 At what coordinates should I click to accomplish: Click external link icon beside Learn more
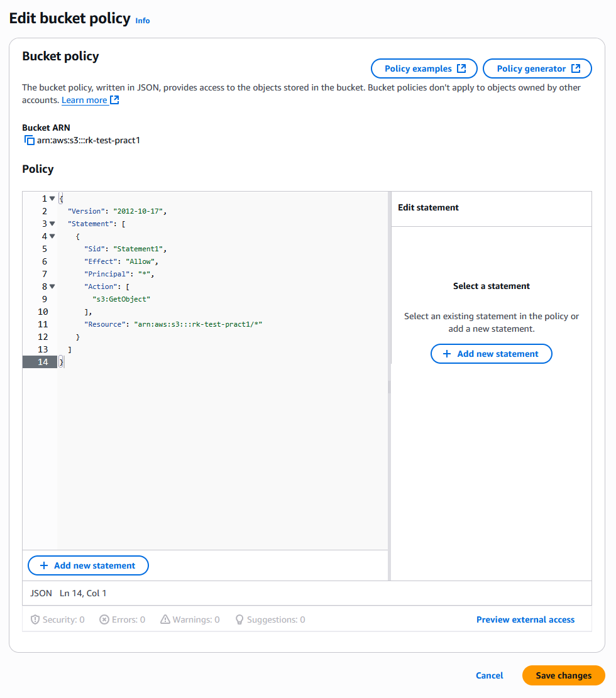[114, 100]
